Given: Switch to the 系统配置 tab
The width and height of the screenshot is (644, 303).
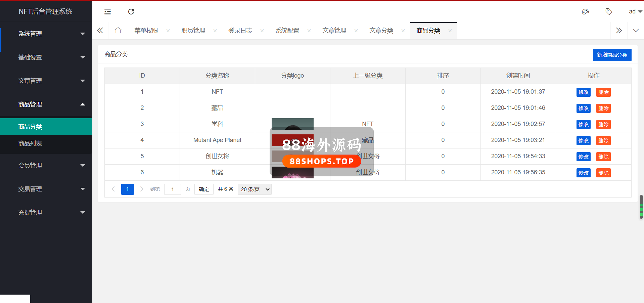Looking at the screenshot, I should (x=287, y=31).
